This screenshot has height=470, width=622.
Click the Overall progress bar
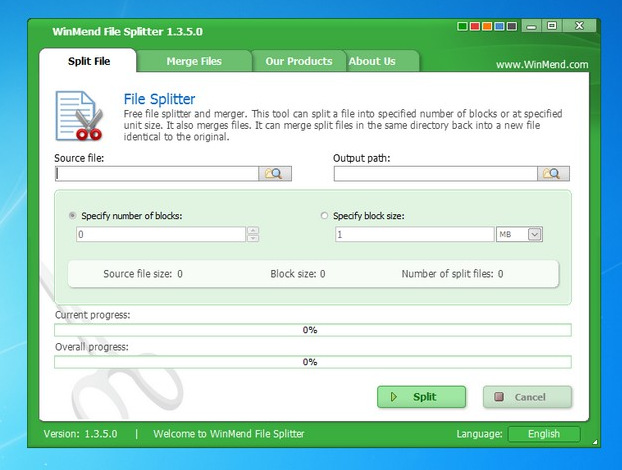point(313,362)
